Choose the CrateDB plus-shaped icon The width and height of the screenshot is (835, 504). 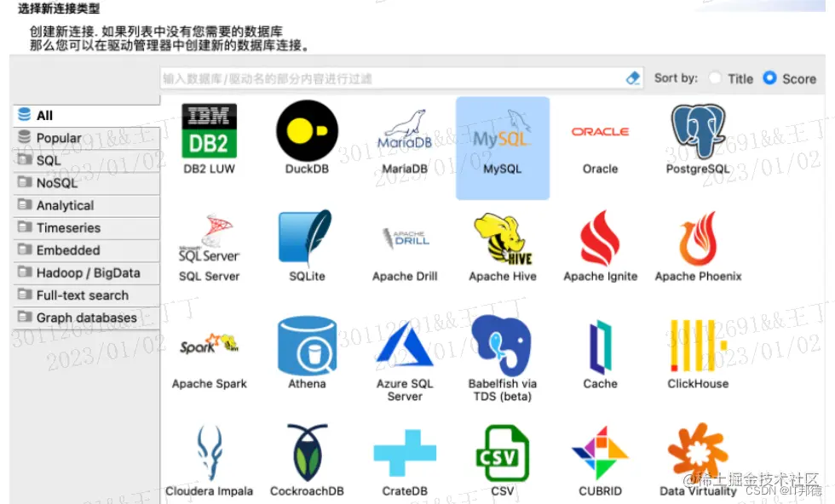pyautogui.click(x=405, y=453)
